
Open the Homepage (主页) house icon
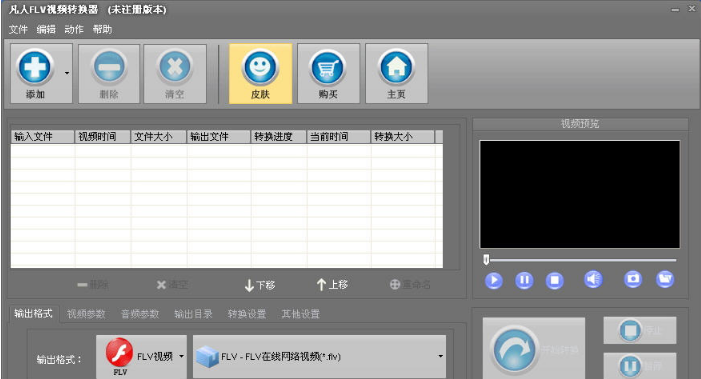point(396,67)
